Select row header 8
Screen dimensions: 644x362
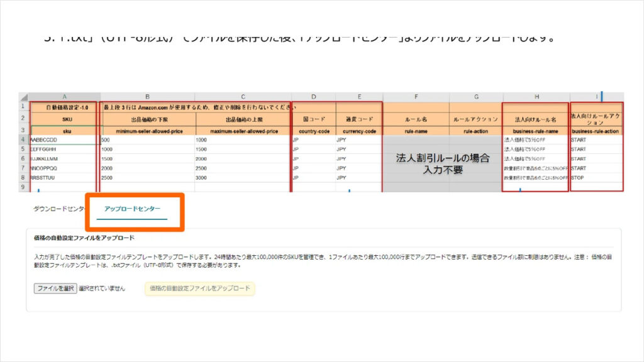pos(23,178)
